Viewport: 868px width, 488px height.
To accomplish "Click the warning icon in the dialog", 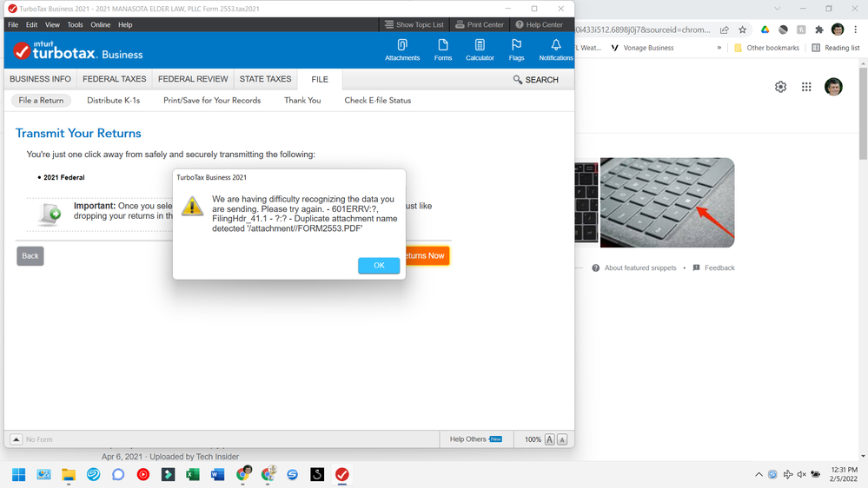I will (x=193, y=206).
